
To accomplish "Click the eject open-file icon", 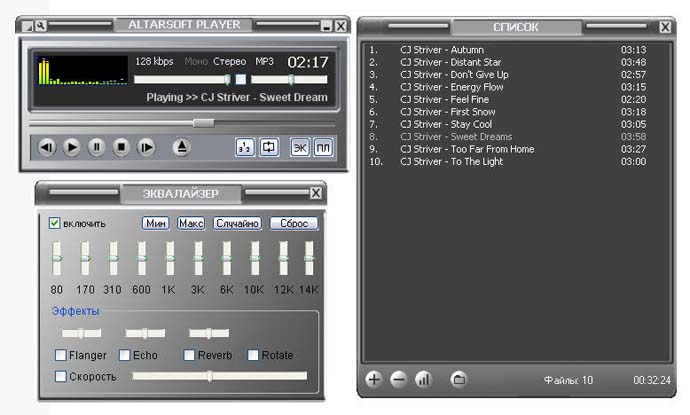I will [181, 147].
